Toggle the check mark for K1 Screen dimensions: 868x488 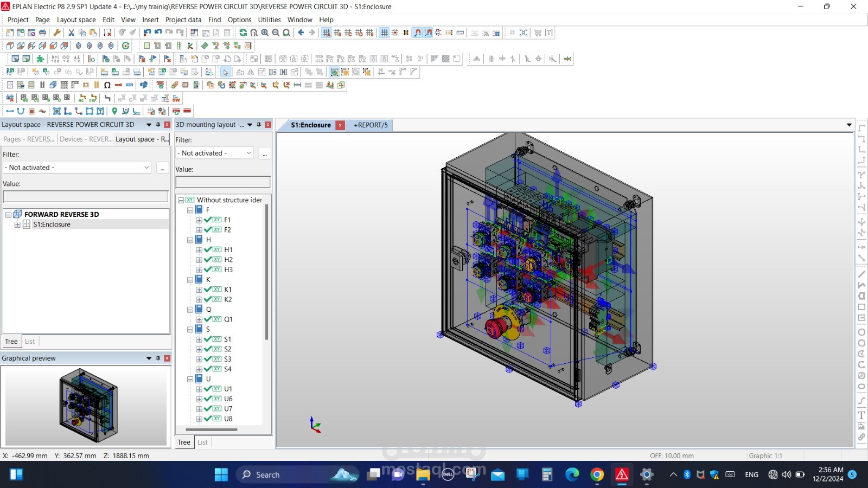pyautogui.click(x=208, y=290)
